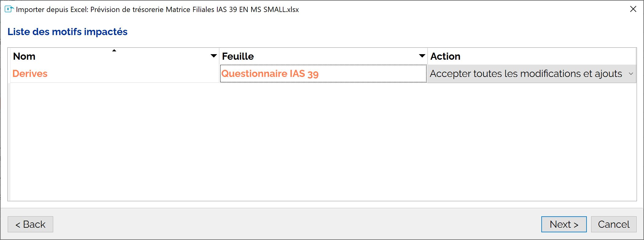
Task: Click the "Liste des motifs impactés" heading
Action: (67, 32)
